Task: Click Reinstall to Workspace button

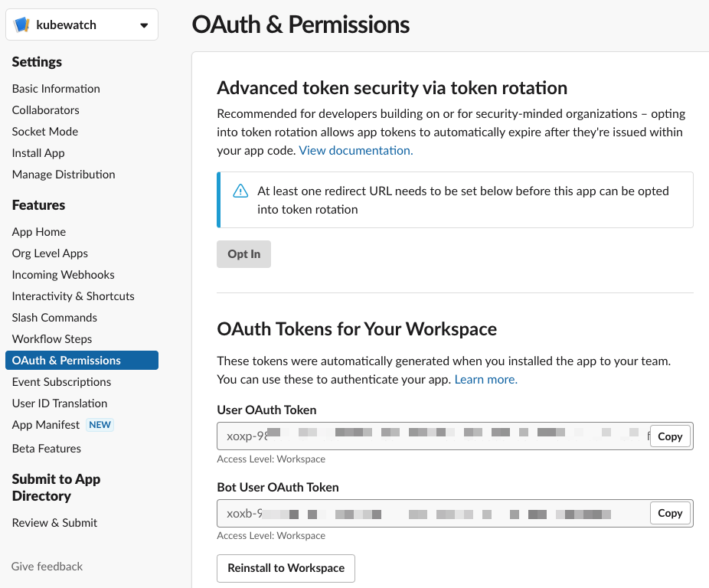Action: (x=286, y=568)
